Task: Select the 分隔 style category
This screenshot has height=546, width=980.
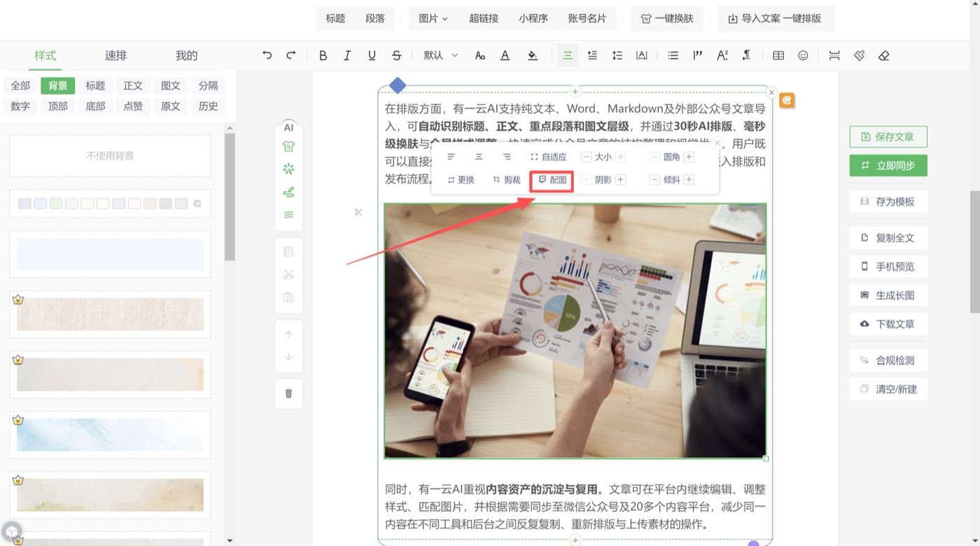Action: click(x=208, y=85)
